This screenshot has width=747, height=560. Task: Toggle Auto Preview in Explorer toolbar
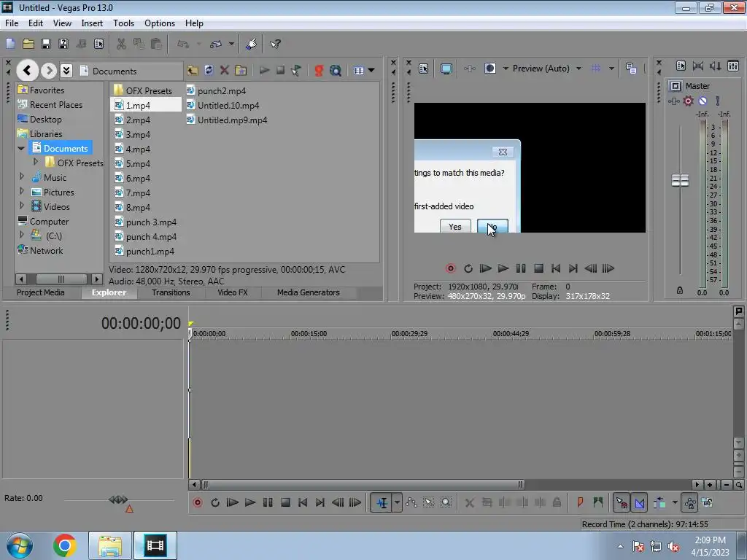point(296,71)
